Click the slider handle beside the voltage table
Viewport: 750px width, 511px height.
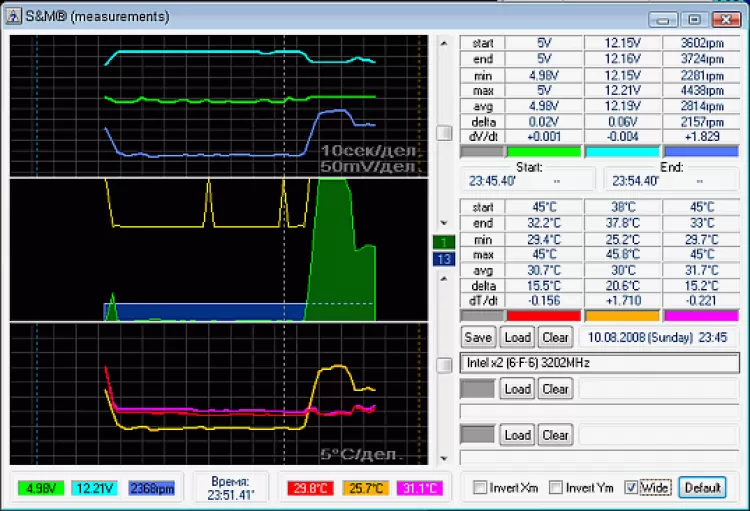tap(443, 133)
